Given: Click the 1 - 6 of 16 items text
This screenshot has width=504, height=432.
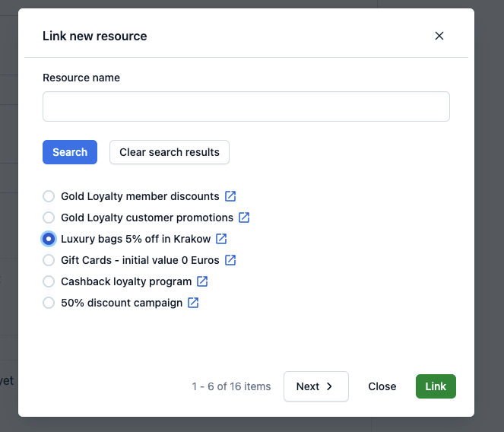Looking at the screenshot, I should (231, 386).
